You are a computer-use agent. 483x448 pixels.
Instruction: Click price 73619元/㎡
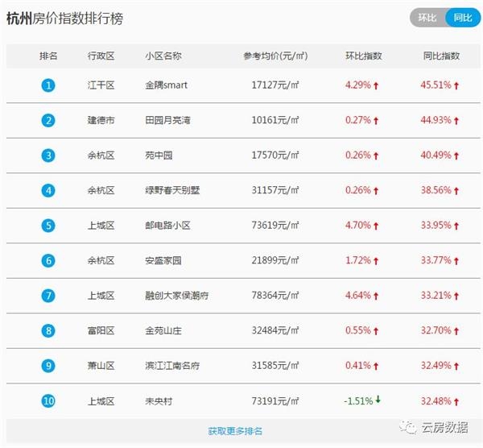(x=275, y=226)
